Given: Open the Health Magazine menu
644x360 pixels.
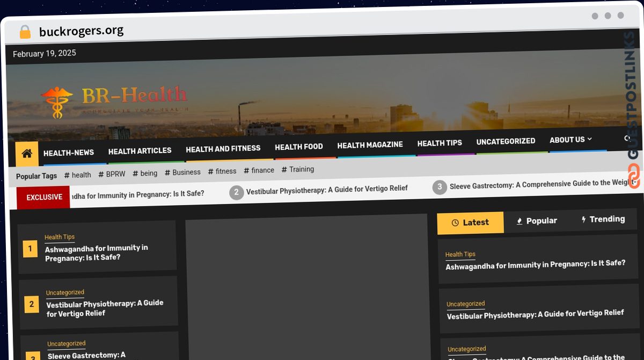Looking at the screenshot, I should click(370, 145).
